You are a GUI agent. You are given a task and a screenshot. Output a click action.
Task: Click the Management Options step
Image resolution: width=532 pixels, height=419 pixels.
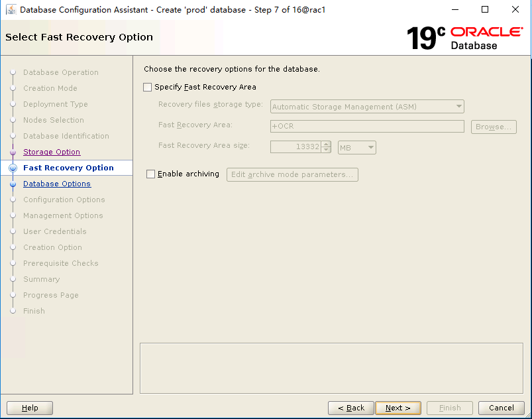(63, 215)
